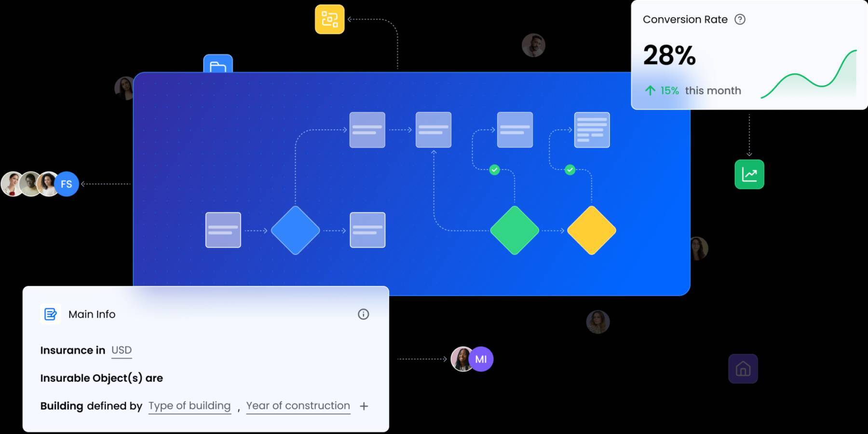
Task: Click the Main Info edit form icon
Action: pyautogui.click(x=50, y=314)
